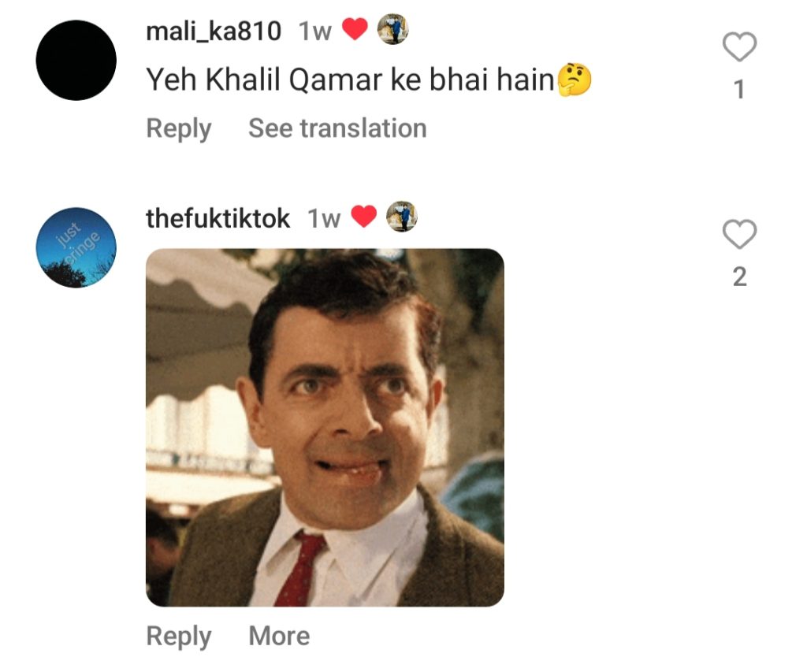Image resolution: width=807 pixels, height=672 pixels.
Task: Click the 'Yeh Khalil Qamar ke bhai hain' text
Action: click(x=351, y=80)
